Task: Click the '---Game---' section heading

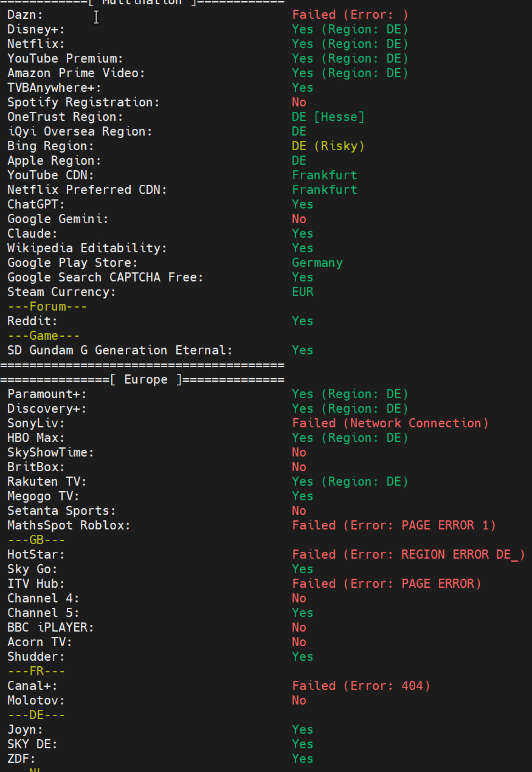Action: point(43,336)
